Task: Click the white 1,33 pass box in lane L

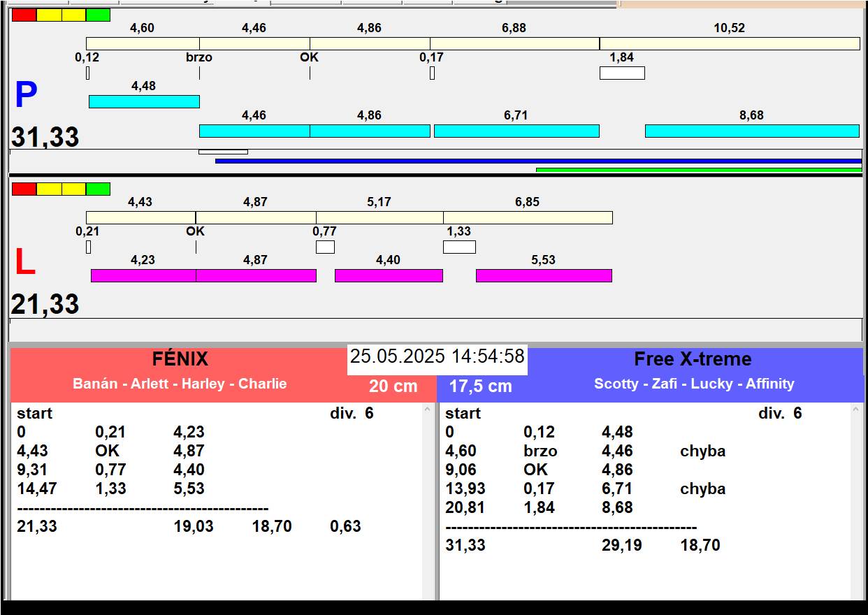Action: [459, 247]
